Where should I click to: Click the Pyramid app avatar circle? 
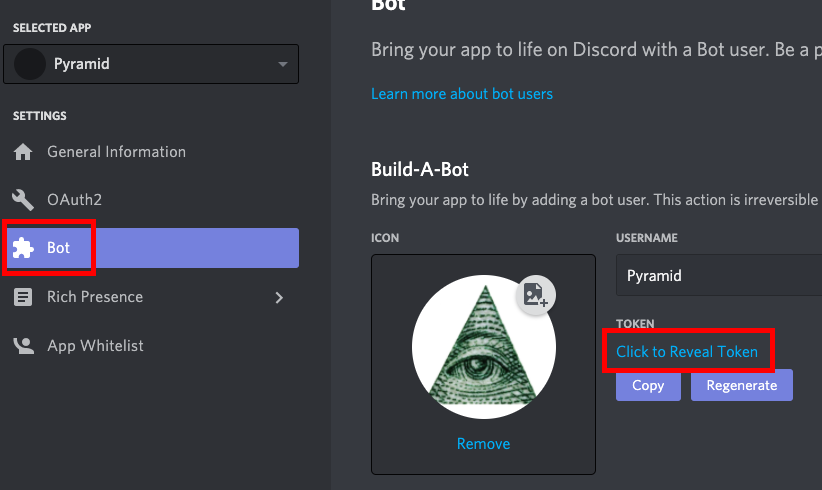click(x=30, y=64)
